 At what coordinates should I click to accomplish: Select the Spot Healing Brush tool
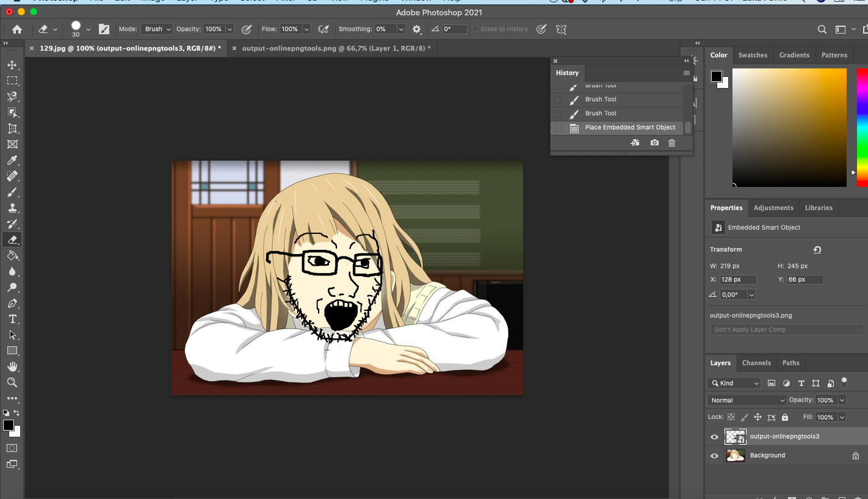pos(12,176)
